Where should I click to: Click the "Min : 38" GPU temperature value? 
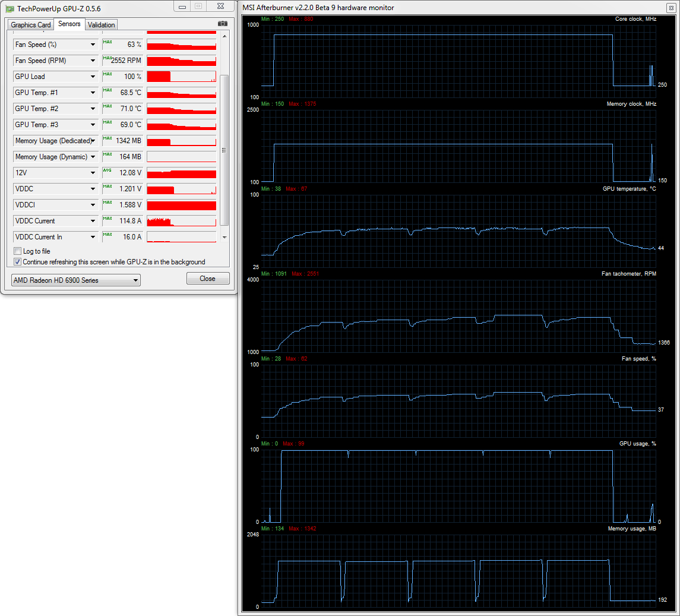pyautogui.click(x=271, y=189)
